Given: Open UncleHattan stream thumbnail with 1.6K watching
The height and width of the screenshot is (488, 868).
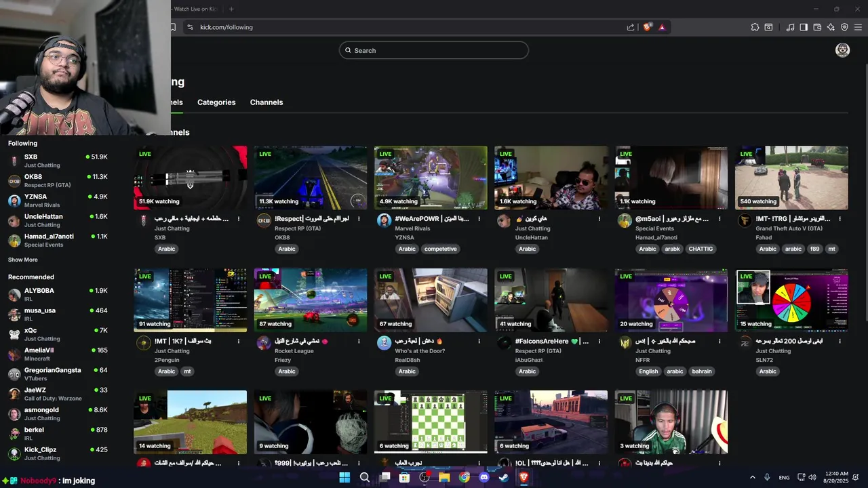Looking at the screenshot, I should click(551, 178).
